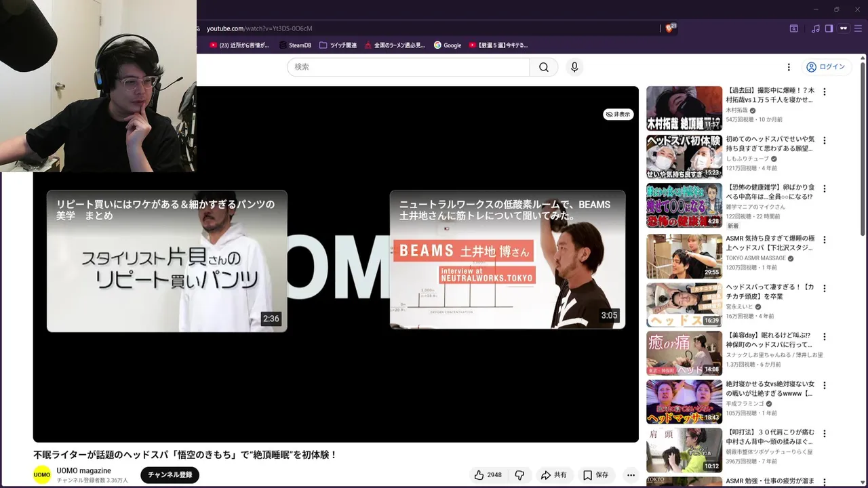This screenshot has width=868, height=488.
Task: Open the ツイッチ関連 bookmark folder
Action: [x=338, y=45]
